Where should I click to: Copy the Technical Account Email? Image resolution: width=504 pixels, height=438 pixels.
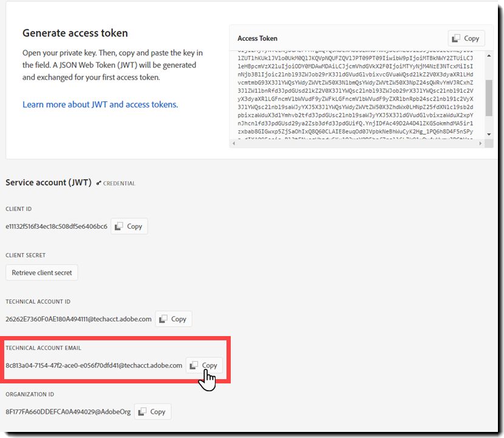(x=204, y=365)
